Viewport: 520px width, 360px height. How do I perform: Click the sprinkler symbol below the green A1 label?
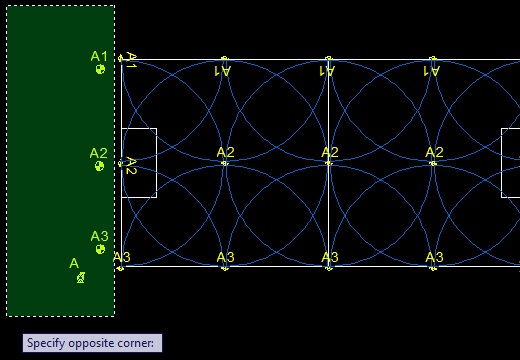coord(100,69)
